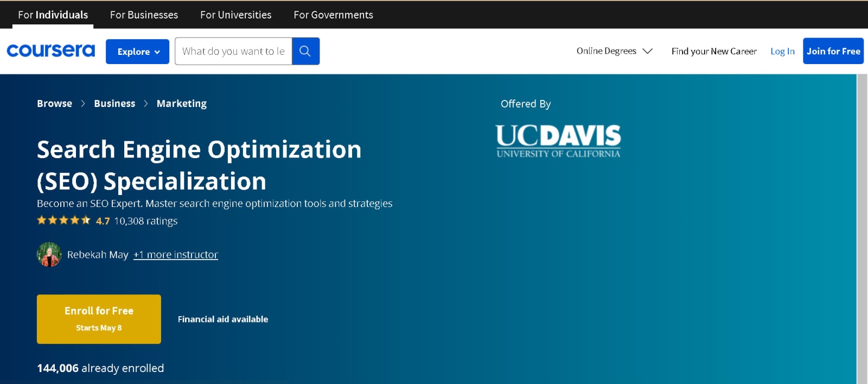
Task: Click the 'Financial aid available' text
Action: (x=223, y=319)
